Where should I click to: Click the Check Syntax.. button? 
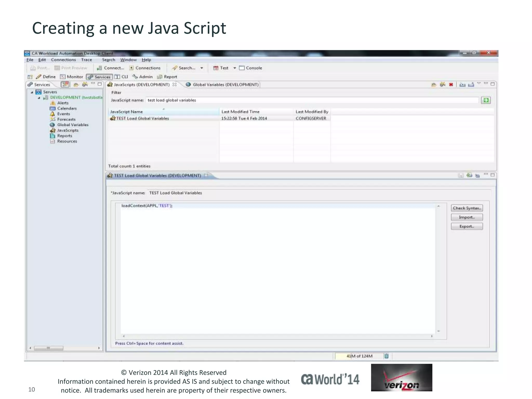467,208
